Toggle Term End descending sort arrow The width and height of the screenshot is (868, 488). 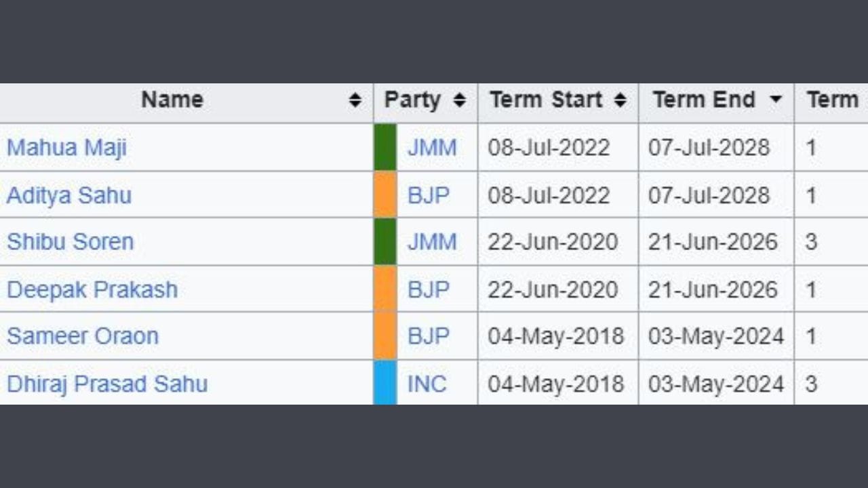coord(776,101)
